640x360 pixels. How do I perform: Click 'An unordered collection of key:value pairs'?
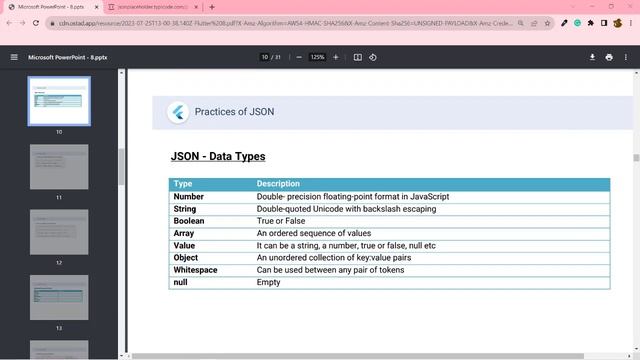334,258
